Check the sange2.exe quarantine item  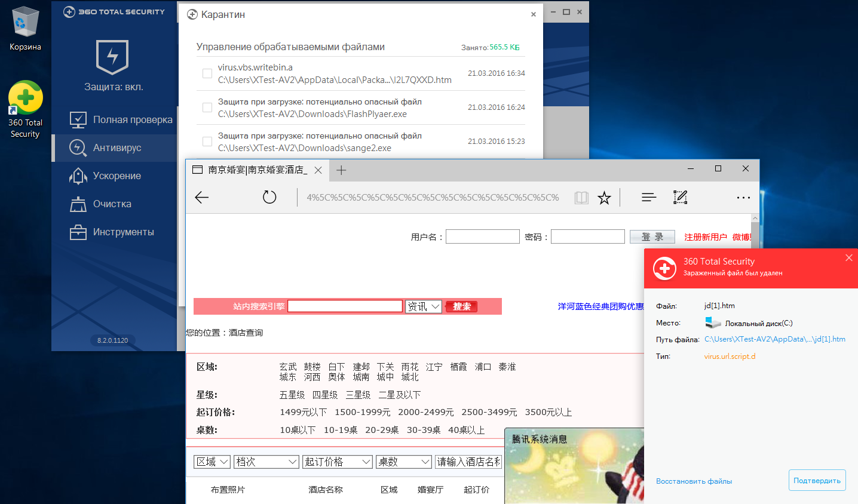click(207, 142)
